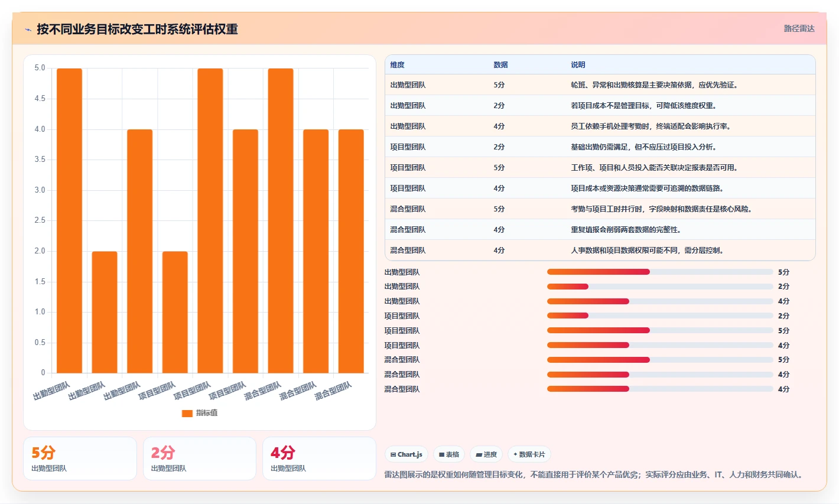This screenshot has height=504, width=839.
Task: Click the 项目型团队 progress bar showing 4分
Action: [660, 345]
